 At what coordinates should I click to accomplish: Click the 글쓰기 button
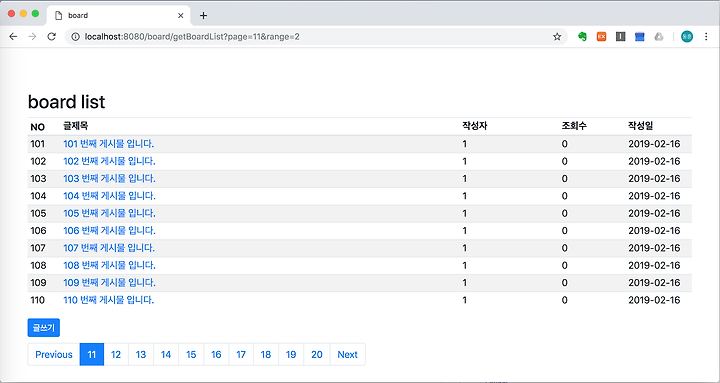point(44,328)
